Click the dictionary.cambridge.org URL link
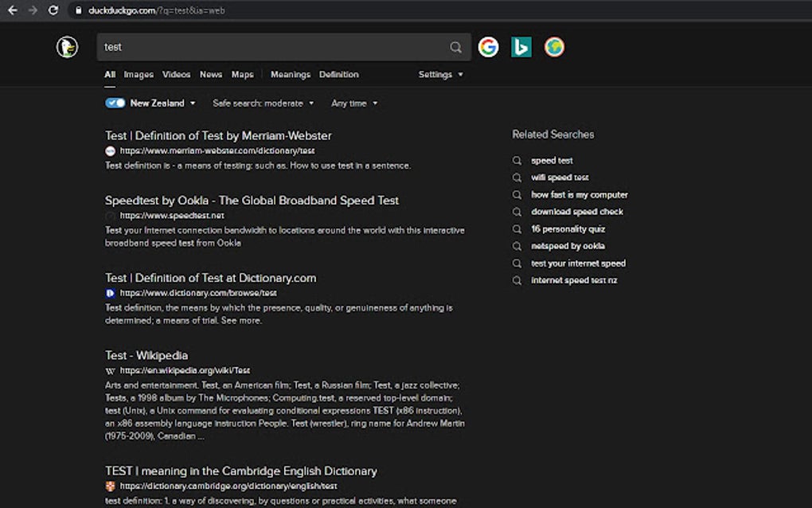This screenshot has height=508, width=812. [228, 487]
